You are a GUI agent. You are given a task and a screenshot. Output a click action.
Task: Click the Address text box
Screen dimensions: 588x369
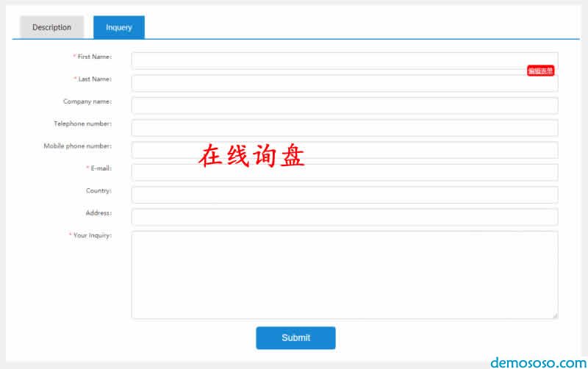345,217
